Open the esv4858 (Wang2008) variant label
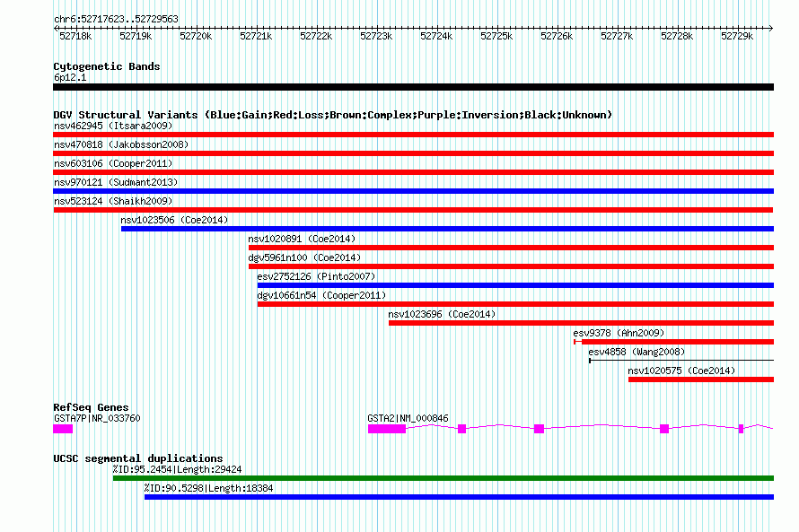 (x=637, y=352)
